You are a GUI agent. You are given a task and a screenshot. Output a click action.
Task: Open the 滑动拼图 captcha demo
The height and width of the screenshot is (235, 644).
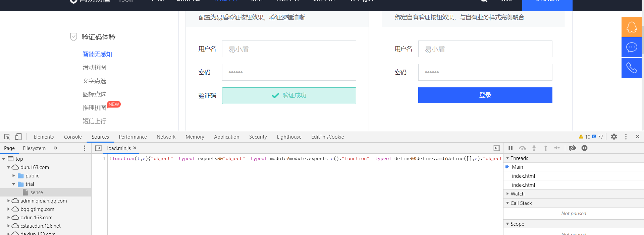[94, 68]
